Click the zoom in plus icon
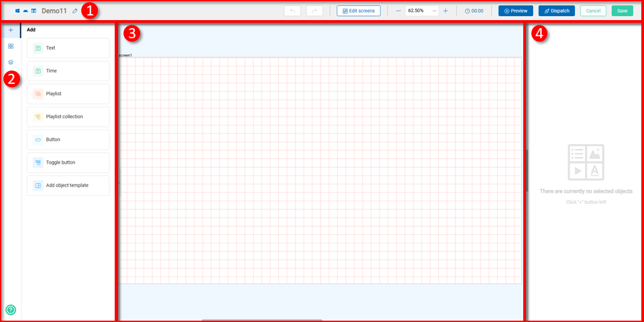 (x=445, y=11)
